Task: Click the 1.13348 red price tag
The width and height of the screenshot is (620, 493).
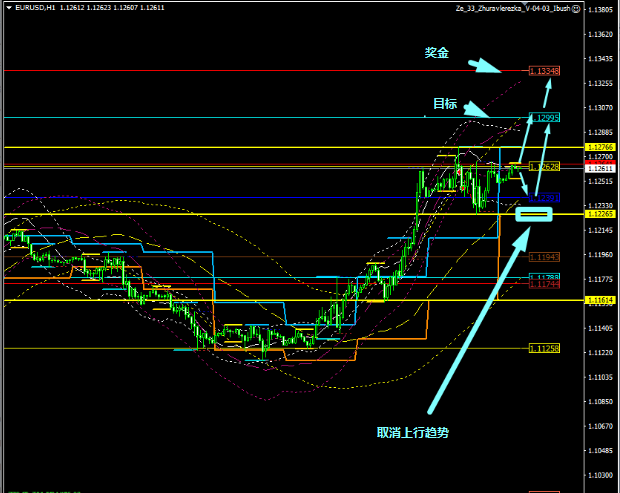Action: [x=545, y=71]
